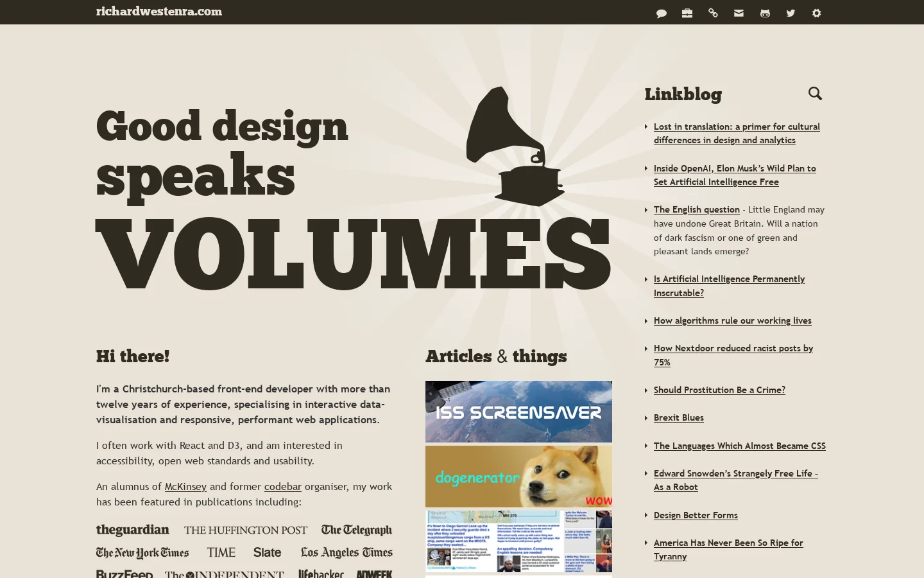Viewport: 924px width, 578px height.
Task: Click The Huffington Post logo
Action: coord(246,530)
